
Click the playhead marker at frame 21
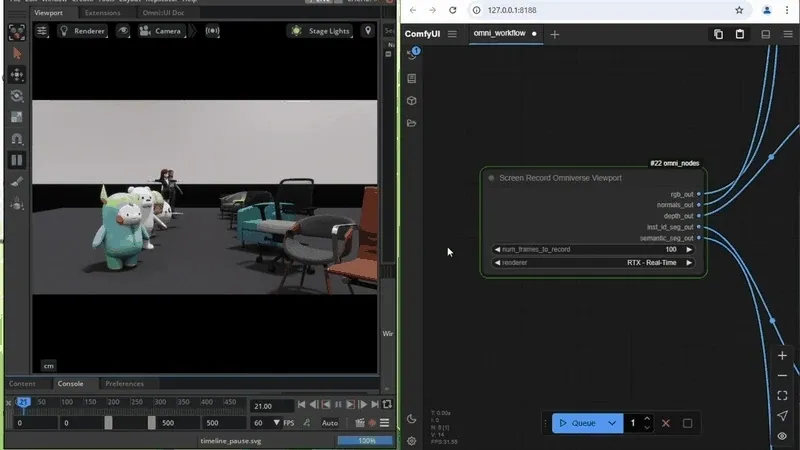pyautogui.click(x=23, y=403)
